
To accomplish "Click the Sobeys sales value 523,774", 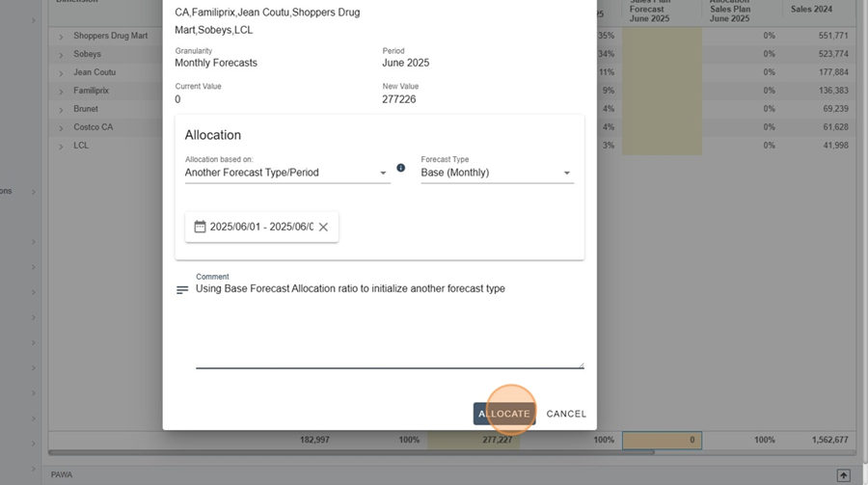I will 833,54.
